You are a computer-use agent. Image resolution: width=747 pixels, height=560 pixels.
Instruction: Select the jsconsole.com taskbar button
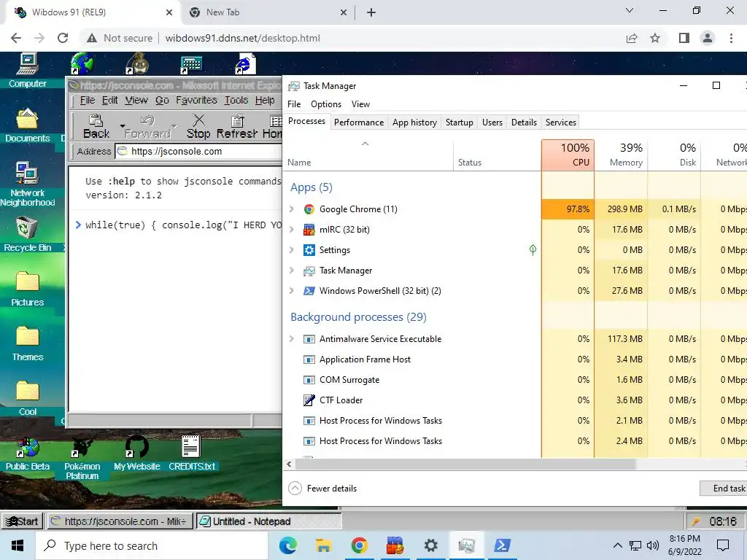click(119, 521)
